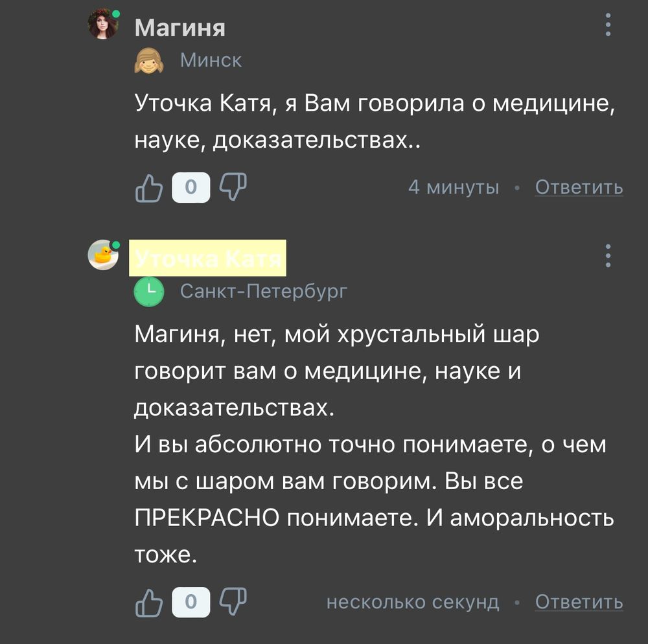This screenshot has width=648, height=644.
Task: Downvote Уточка Катя's comment
Action: [234, 602]
